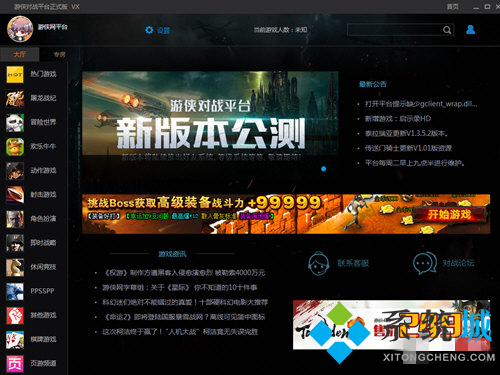Open news 关于《星际》你不知道的10十件事

[180, 288]
